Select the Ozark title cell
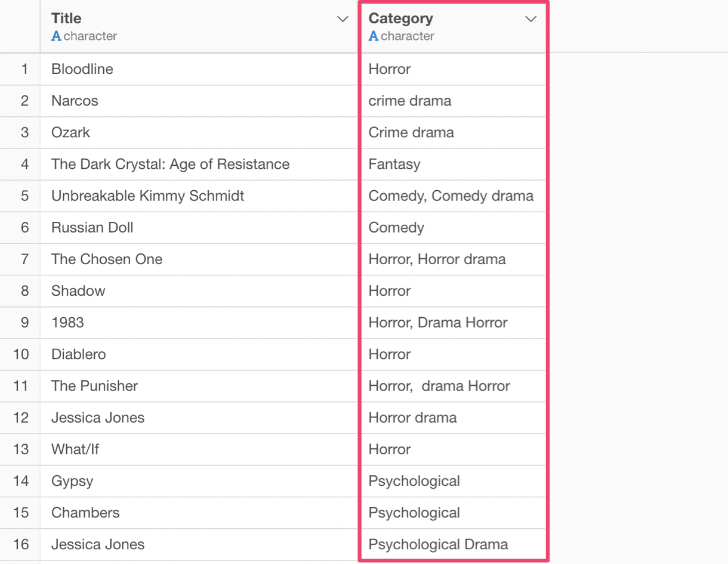728x564 pixels. tap(70, 132)
